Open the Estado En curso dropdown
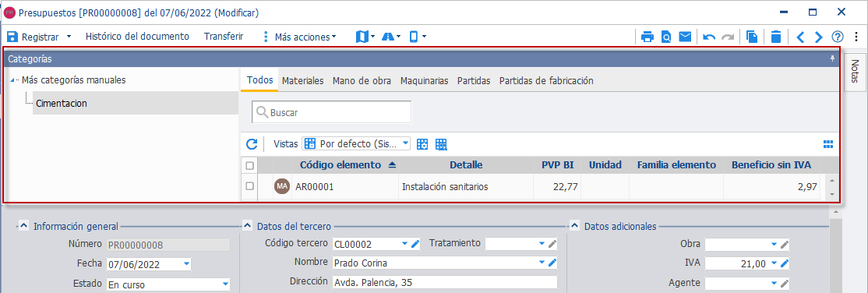The height and width of the screenshot is (293, 868). click(x=225, y=284)
